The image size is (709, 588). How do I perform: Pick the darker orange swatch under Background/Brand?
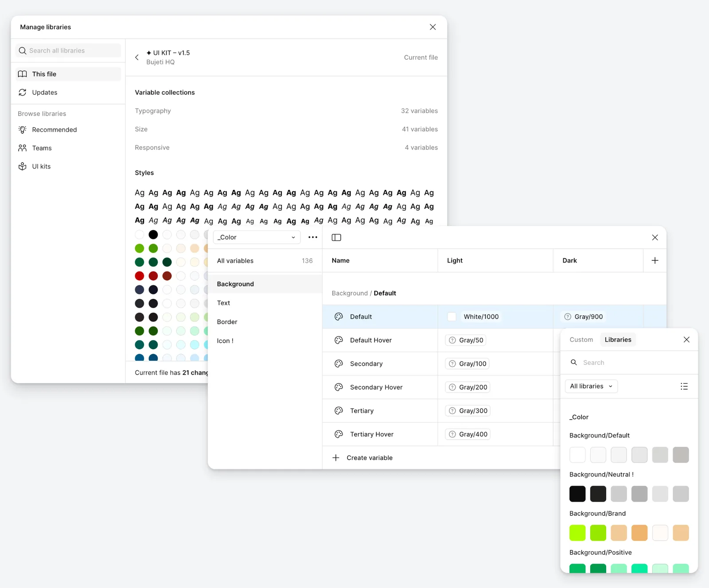[639, 533]
